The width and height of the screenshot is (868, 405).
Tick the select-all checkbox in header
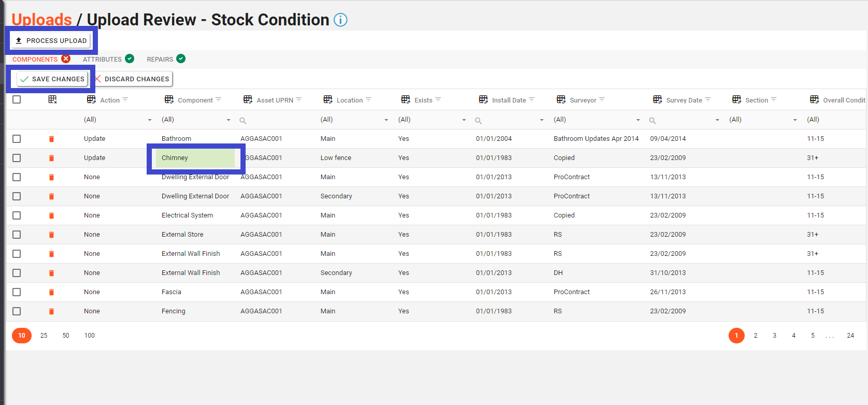pos(17,99)
